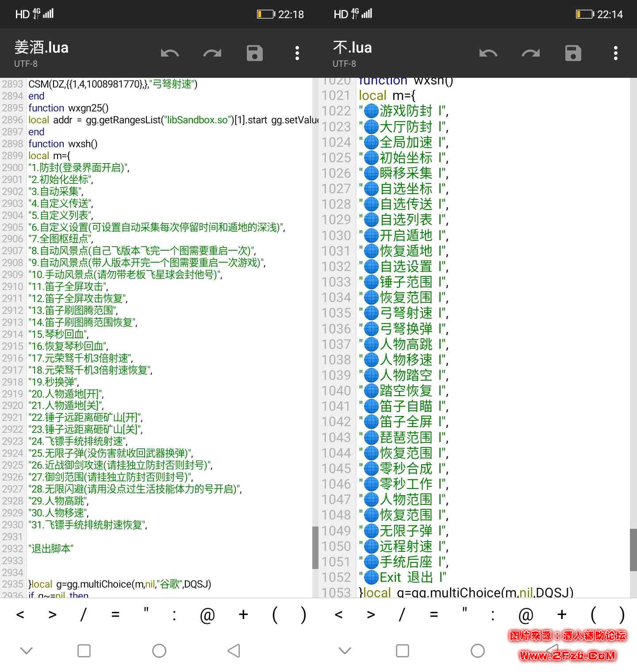Tap left phone's recent apps square
The image size is (637, 672).
pos(84,650)
